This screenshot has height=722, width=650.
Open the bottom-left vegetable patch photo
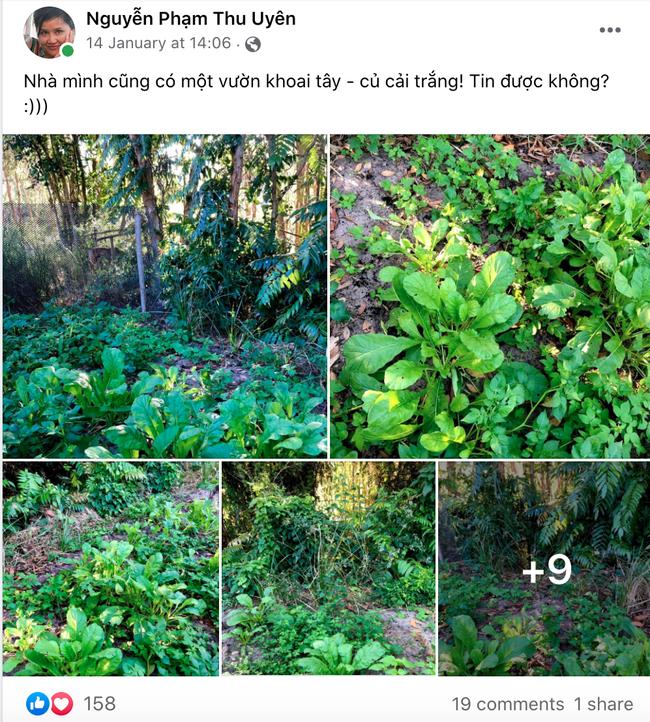[110, 569]
